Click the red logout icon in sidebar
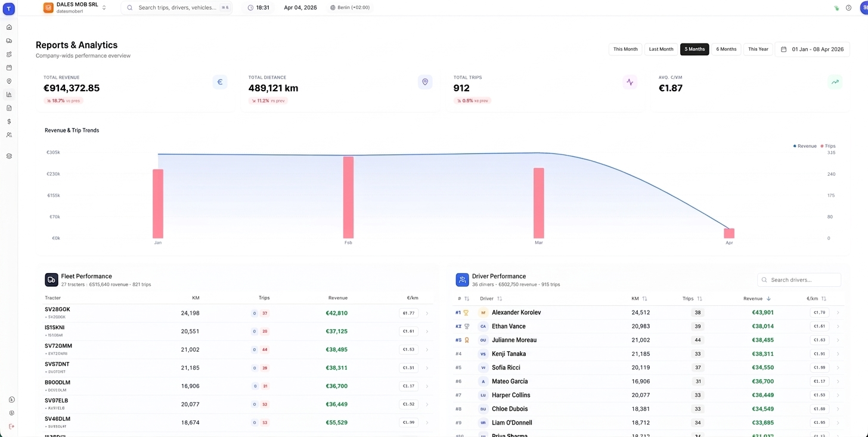Screen dimensions: 868x437 (11, 426)
